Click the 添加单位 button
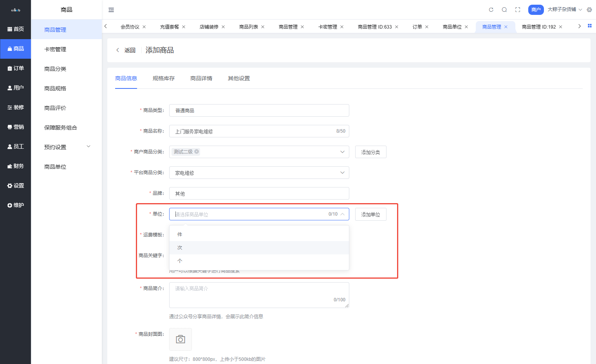The image size is (596, 364). tap(370, 214)
